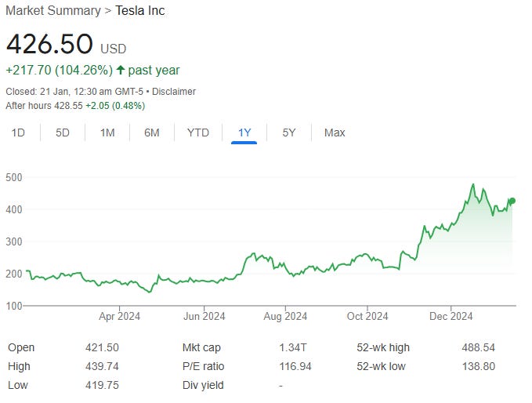Image resolution: width=532 pixels, height=403 pixels.
Task: Open the Disclaimer link
Action: (x=174, y=92)
